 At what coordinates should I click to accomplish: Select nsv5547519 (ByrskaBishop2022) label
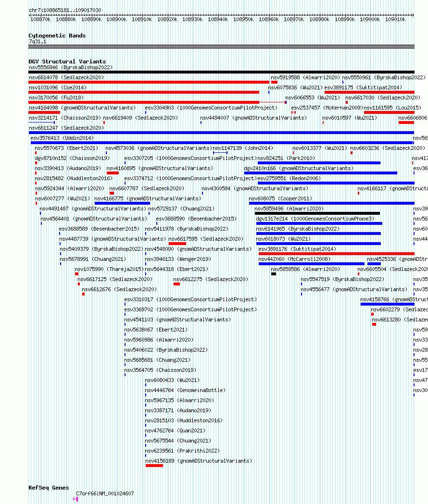click(342, 279)
